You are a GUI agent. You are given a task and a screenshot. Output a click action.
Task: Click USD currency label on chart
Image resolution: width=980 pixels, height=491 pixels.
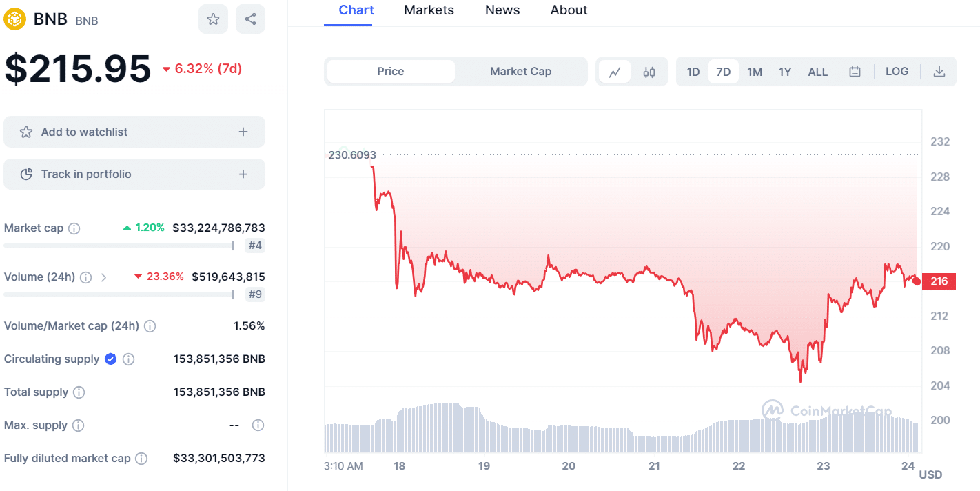(x=930, y=474)
